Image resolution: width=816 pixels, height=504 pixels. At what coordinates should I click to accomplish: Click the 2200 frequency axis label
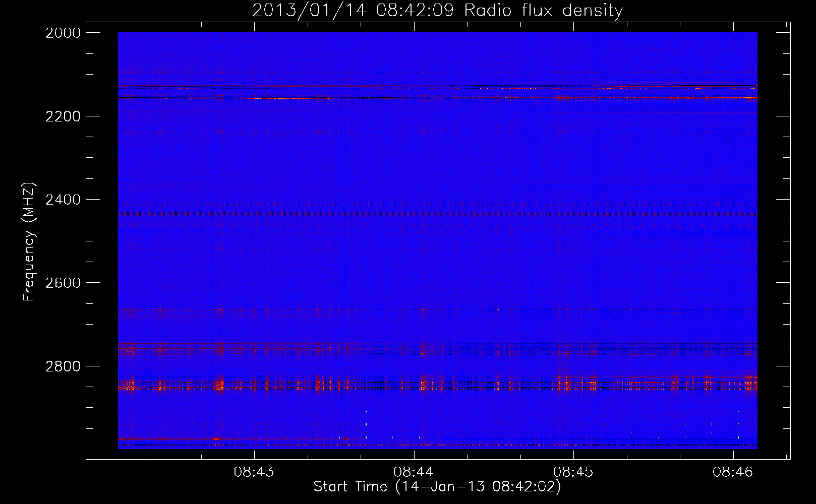[63, 116]
